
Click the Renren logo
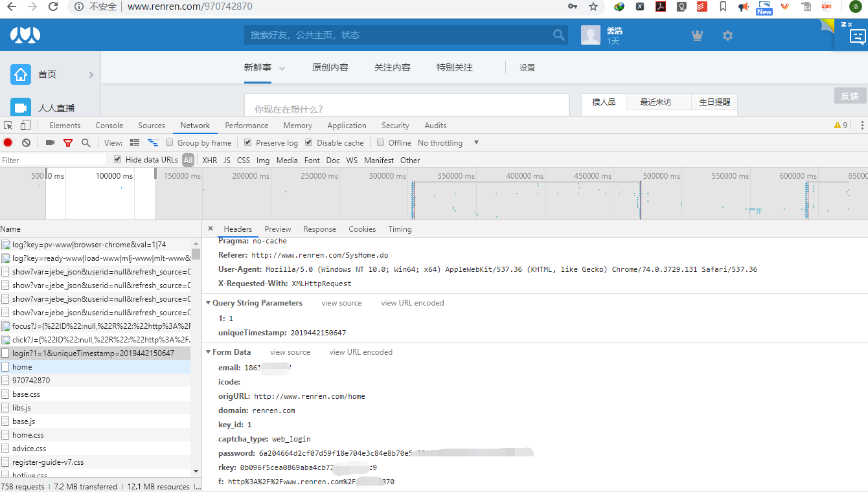tap(25, 35)
